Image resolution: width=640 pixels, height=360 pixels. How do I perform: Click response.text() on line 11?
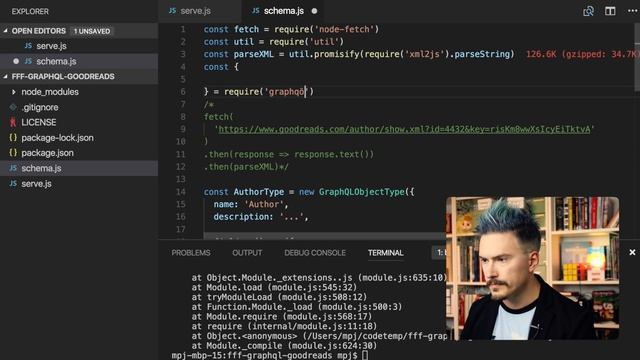coord(331,154)
